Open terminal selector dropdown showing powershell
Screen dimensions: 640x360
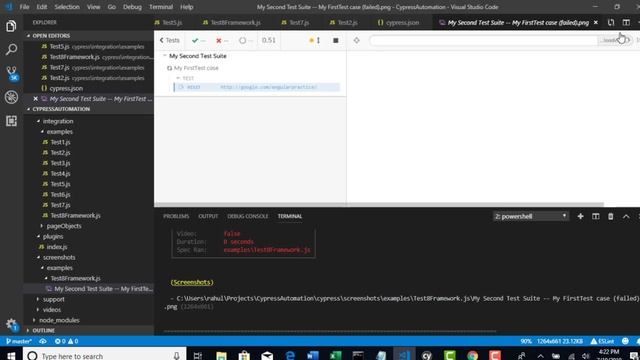coord(530,216)
